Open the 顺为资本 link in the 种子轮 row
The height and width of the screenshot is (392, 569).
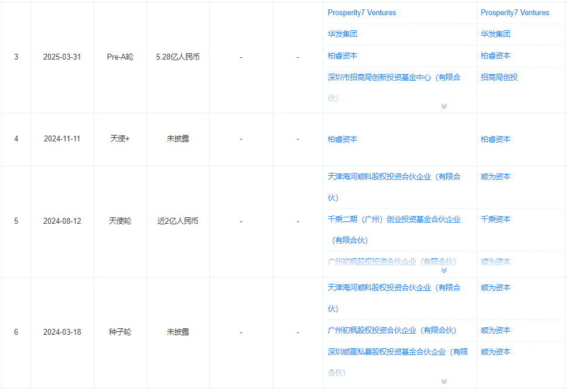pos(495,287)
